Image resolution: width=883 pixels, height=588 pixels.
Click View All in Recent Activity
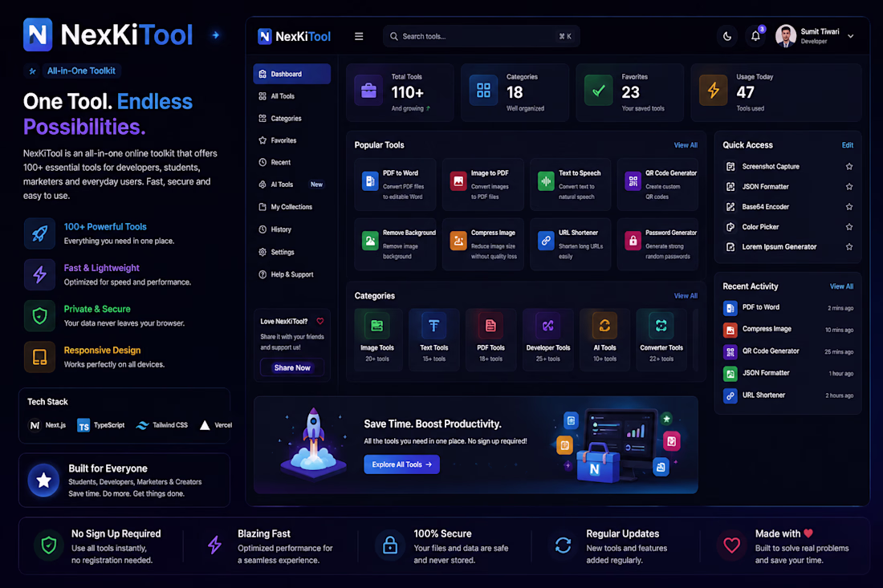point(841,286)
